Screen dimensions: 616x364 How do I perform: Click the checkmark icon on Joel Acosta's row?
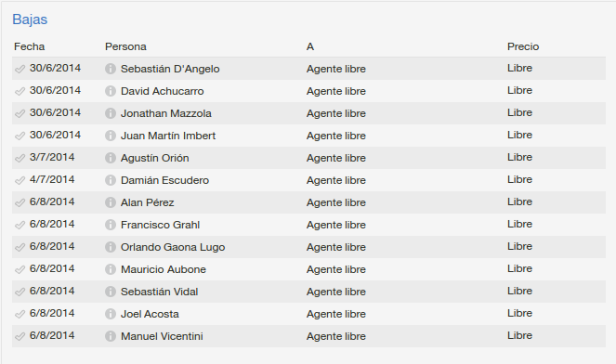20,314
